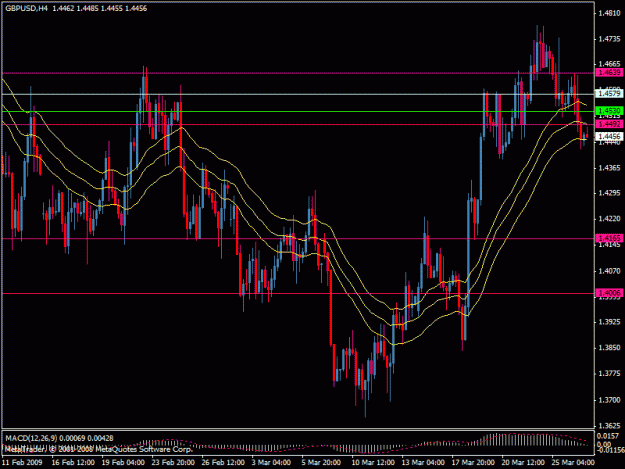Click the 1.3625 price scale value
625x469 pixels.
[x=609, y=426]
